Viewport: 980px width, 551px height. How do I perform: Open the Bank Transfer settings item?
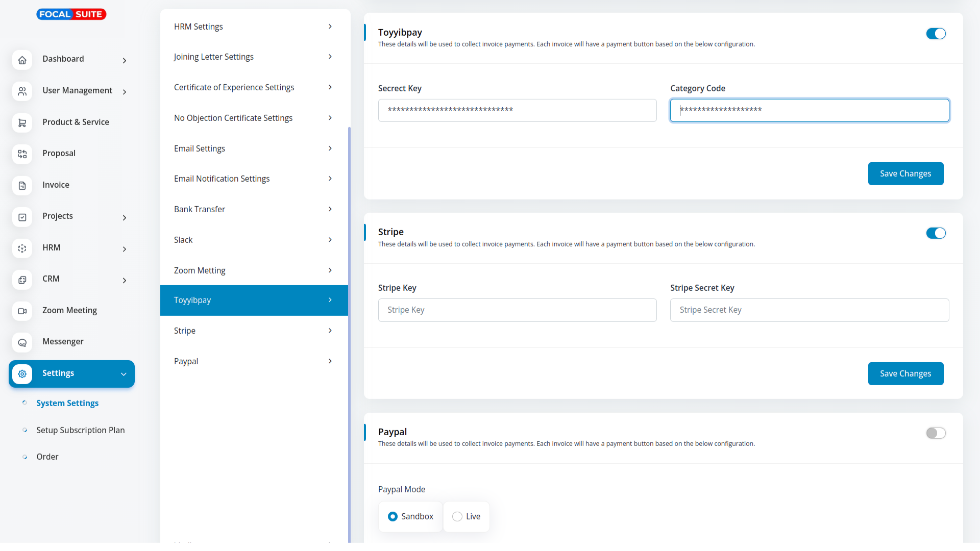(x=253, y=209)
